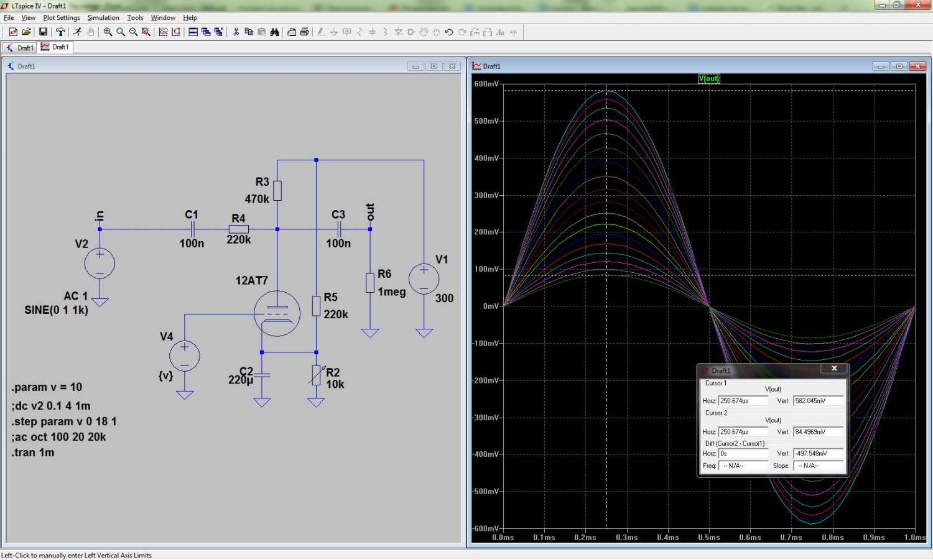Click the New Schematic toolbar icon
The width and height of the screenshot is (933, 560).
[x=13, y=32]
